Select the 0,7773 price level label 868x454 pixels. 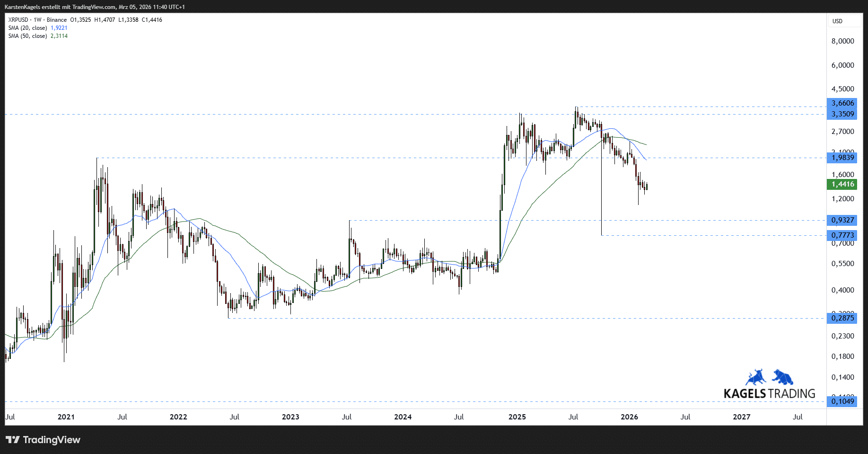point(842,235)
